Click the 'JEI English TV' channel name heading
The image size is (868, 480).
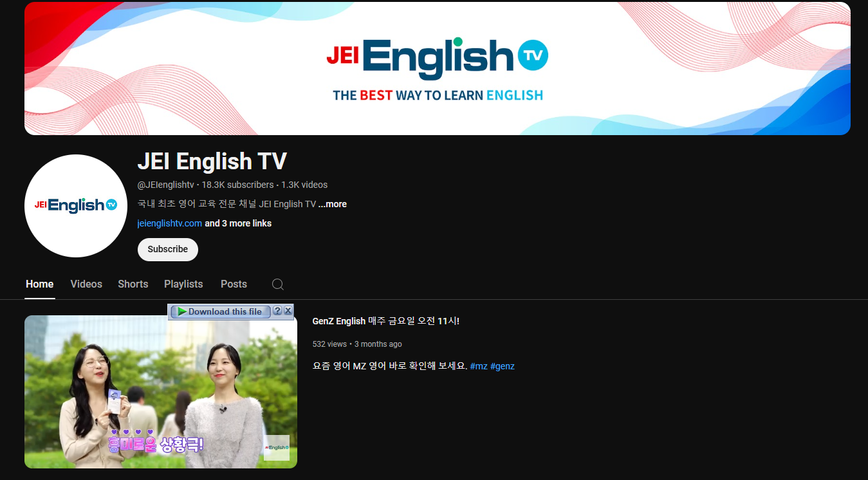point(212,161)
